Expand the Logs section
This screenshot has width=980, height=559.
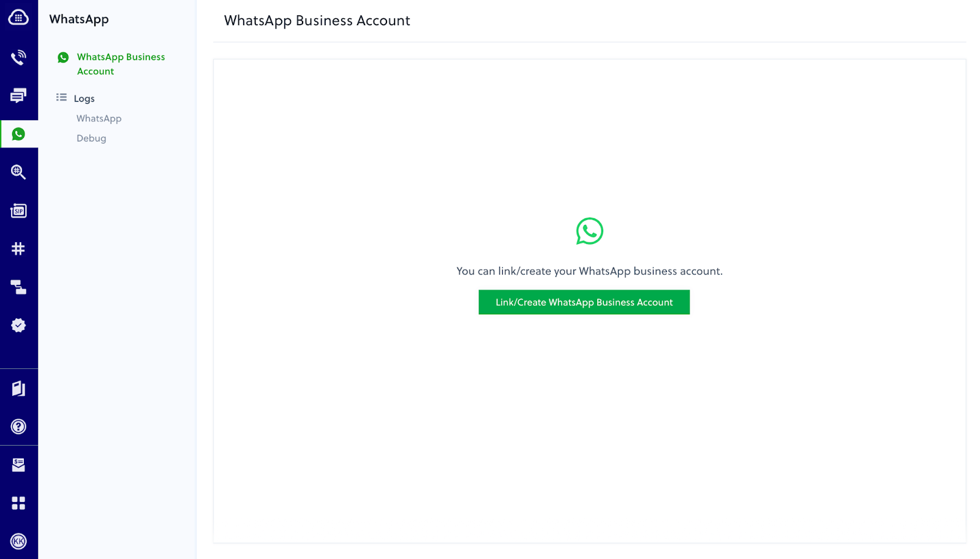[x=84, y=98]
